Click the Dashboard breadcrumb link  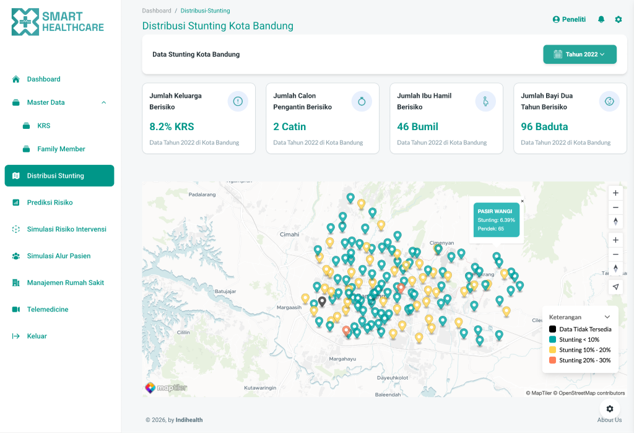[x=156, y=11]
